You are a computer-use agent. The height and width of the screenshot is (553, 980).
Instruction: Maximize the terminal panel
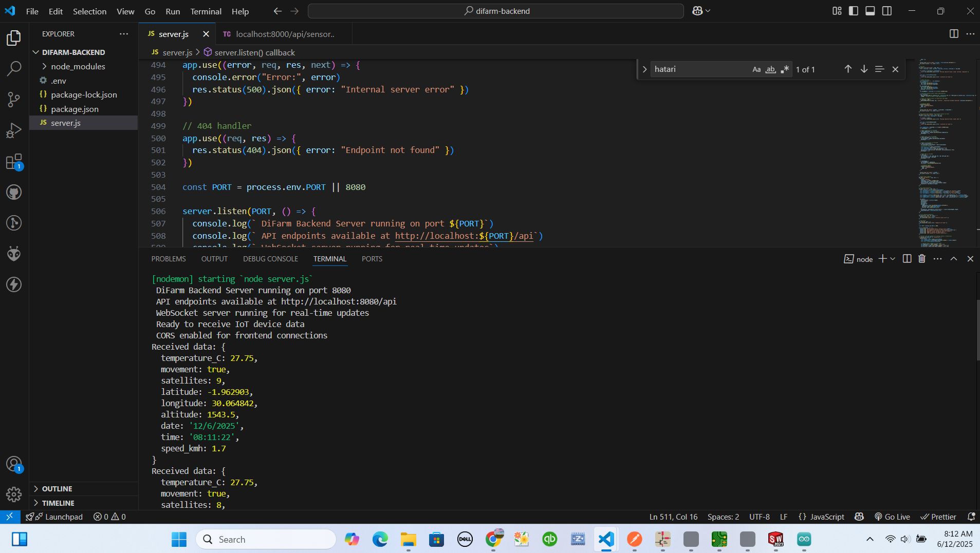pos(954,259)
